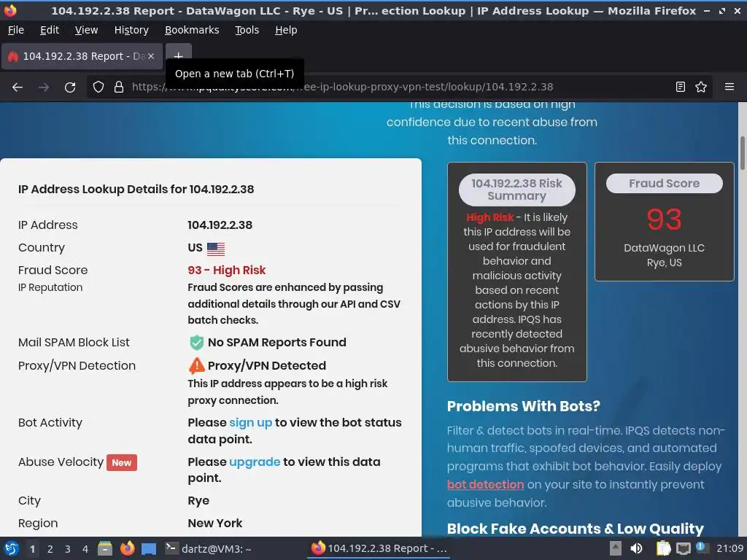The width and height of the screenshot is (747, 560).
Task: Open the Help menu
Action: [286, 30]
